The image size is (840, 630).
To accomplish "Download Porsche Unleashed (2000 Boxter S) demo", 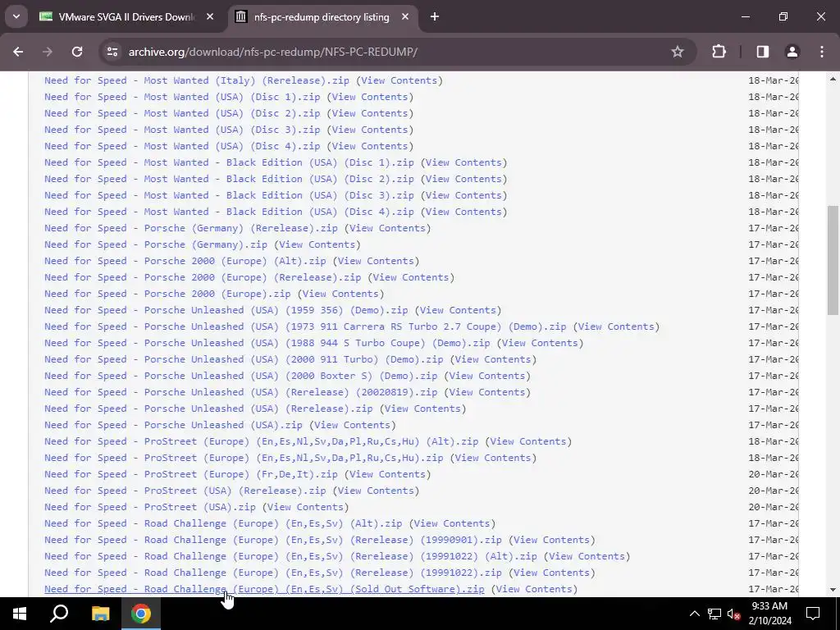I will pyautogui.click(x=240, y=376).
